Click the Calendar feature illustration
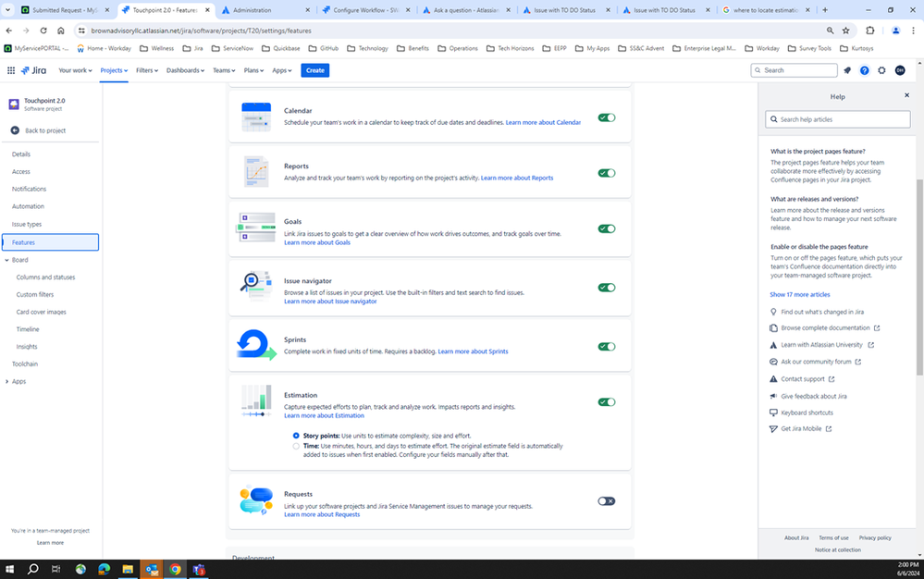 point(256,117)
